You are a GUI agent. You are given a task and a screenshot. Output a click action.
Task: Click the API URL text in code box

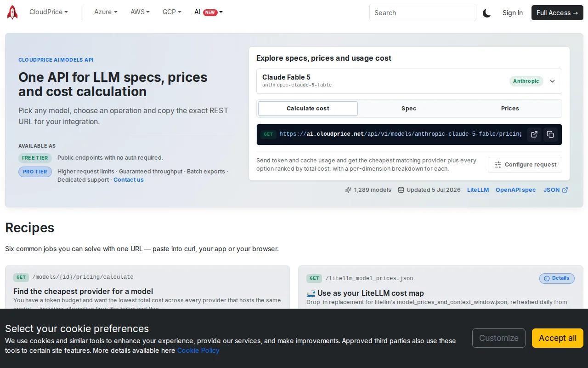[x=401, y=134]
